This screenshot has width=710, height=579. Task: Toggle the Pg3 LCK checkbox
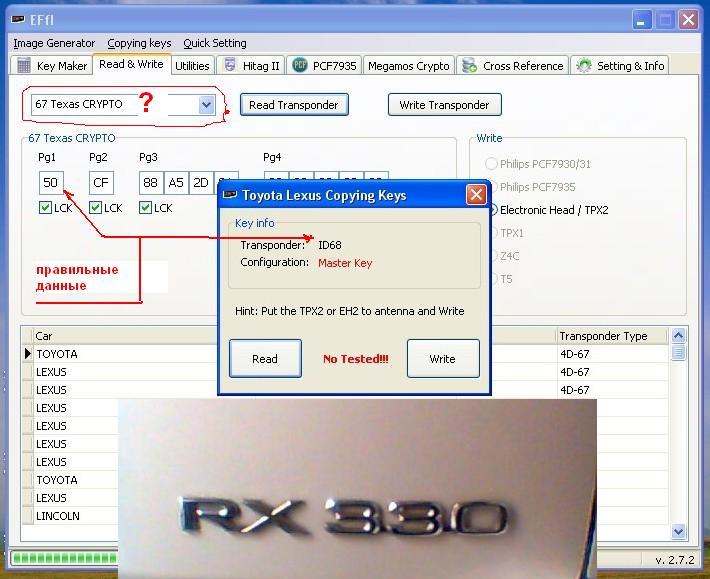click(x=145, y=208)
